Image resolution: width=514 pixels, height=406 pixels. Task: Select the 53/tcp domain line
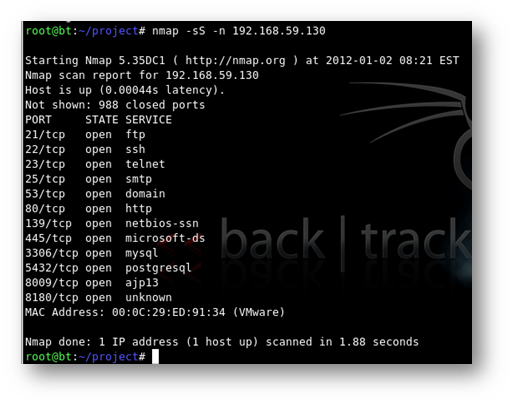pos(95,194)
